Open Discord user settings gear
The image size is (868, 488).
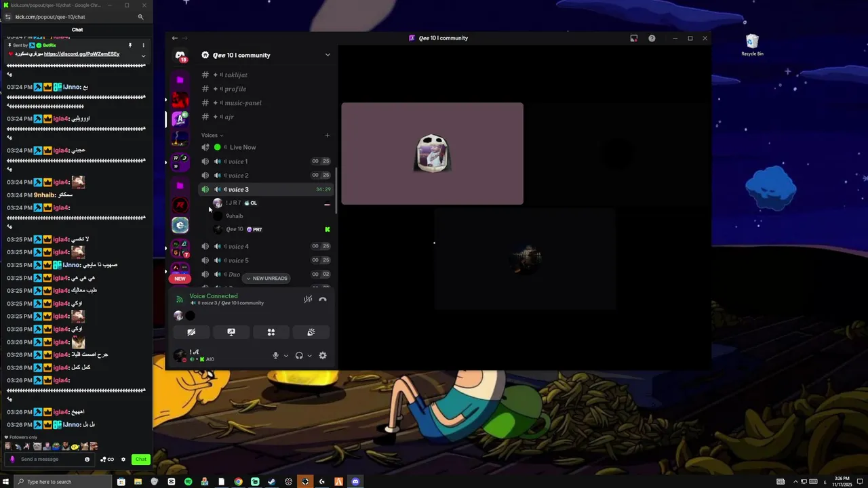pos(323,355)
